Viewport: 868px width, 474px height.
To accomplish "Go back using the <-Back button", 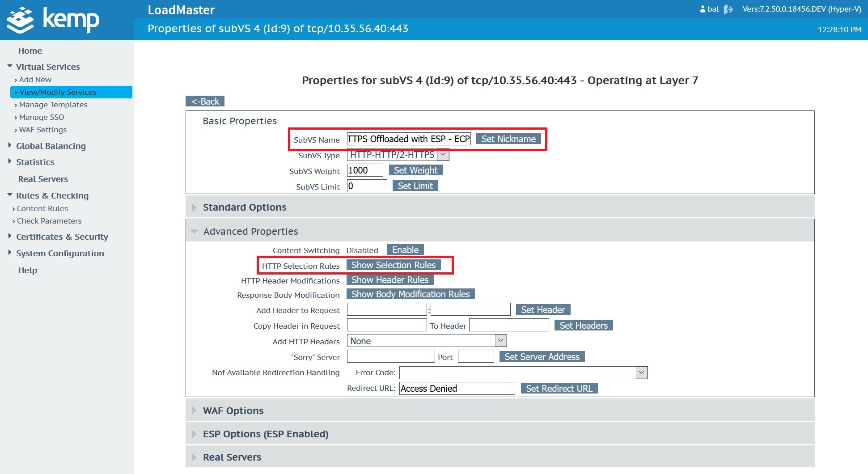I will pos(205,102).
